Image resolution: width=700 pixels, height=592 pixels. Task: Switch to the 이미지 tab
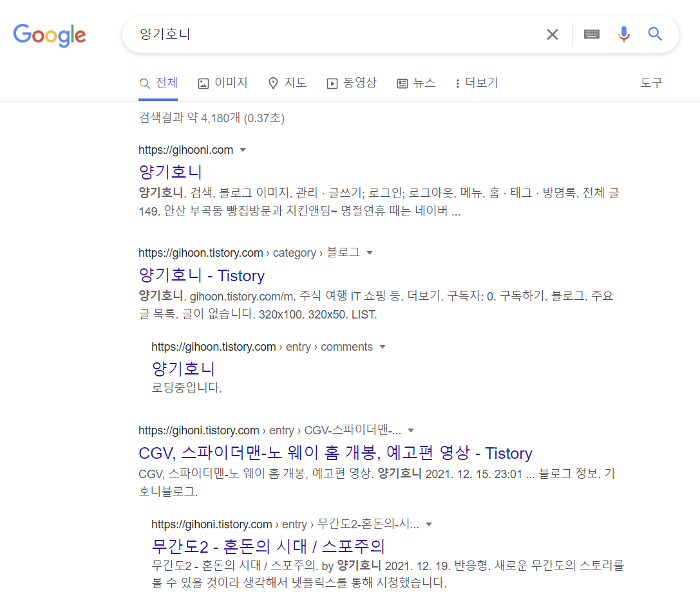tap(222, 83)
